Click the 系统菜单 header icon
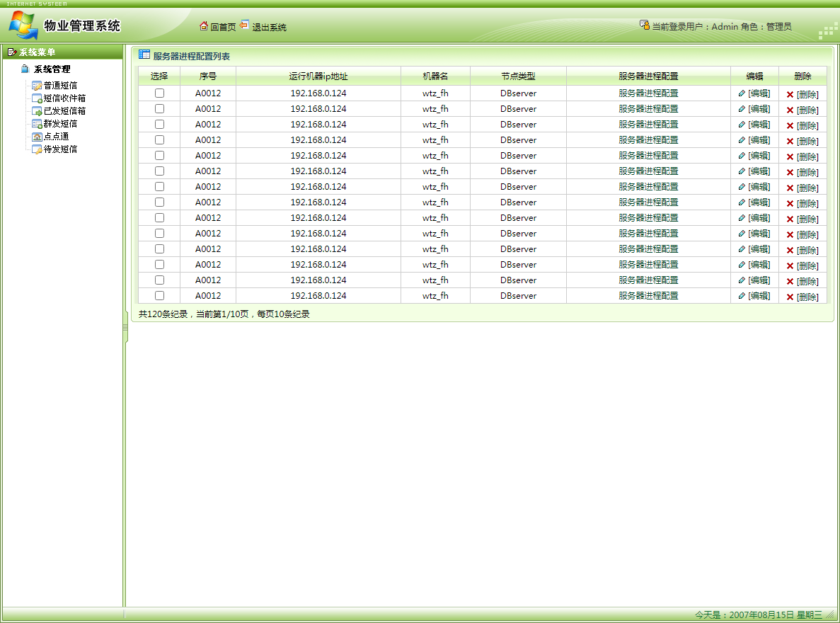The height and width of the screenshot is (623, 840). tap(12, 52)
